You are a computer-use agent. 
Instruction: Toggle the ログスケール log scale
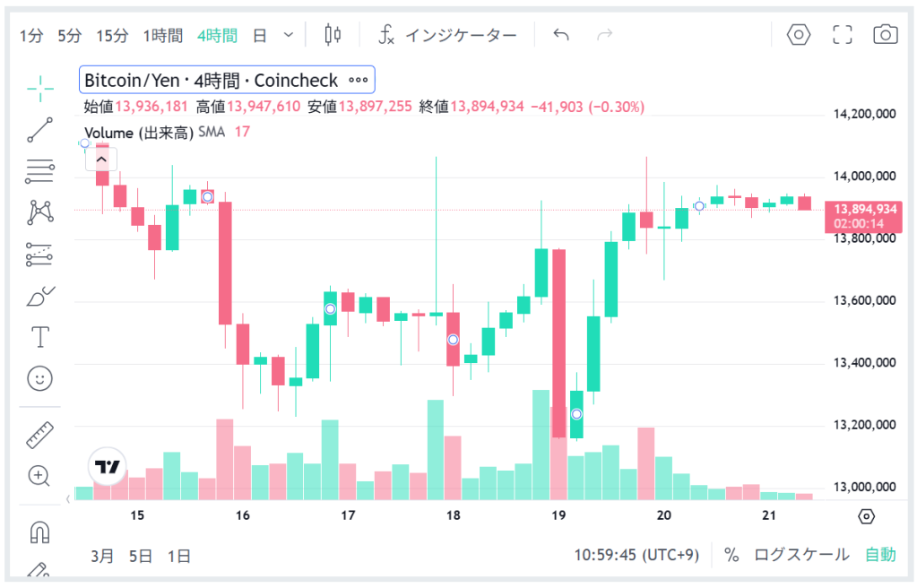coord(801,555)
